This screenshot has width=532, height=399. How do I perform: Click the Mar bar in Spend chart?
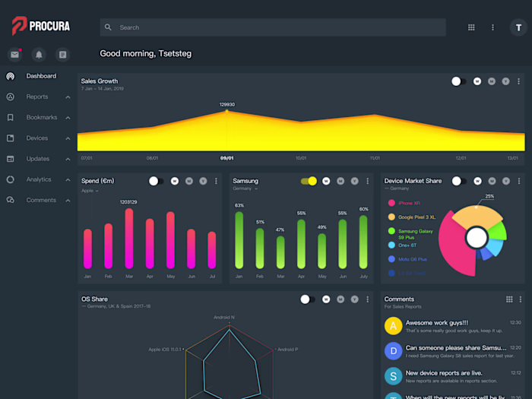point(129,238)
